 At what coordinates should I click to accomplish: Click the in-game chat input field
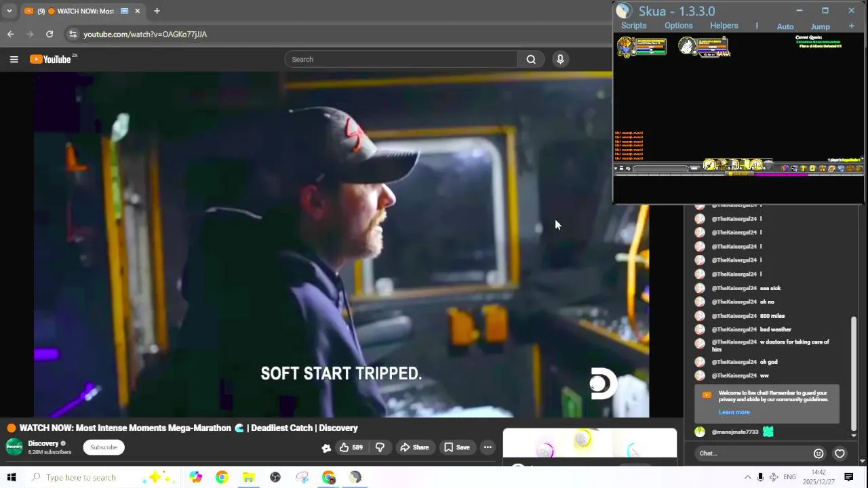tap(660, 168)
